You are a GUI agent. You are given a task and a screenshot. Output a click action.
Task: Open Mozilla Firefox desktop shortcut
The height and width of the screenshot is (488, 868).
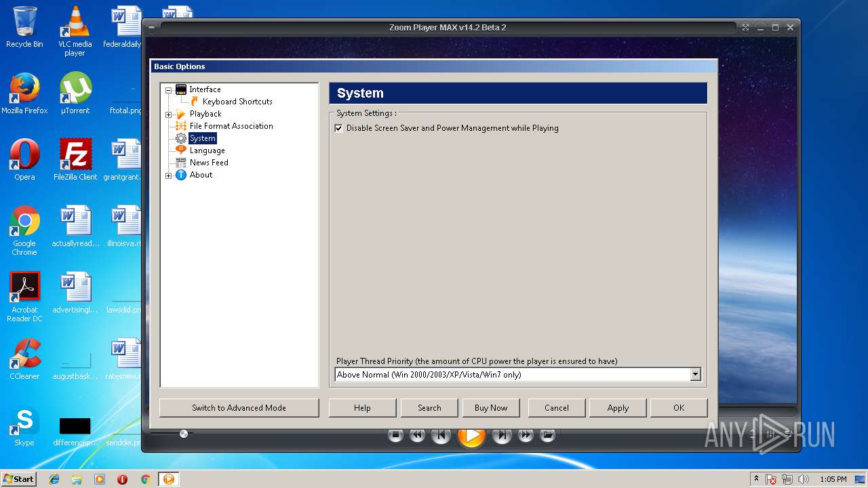[x=24, y=94]
